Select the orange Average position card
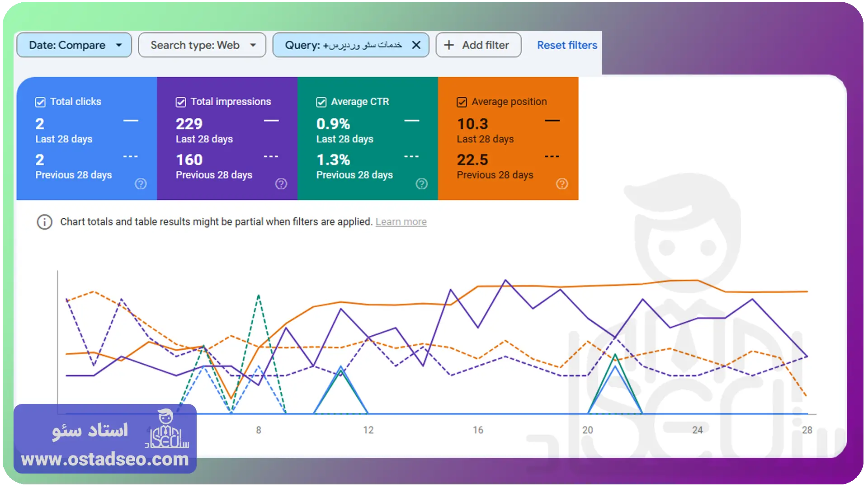 tap(508, 138)
